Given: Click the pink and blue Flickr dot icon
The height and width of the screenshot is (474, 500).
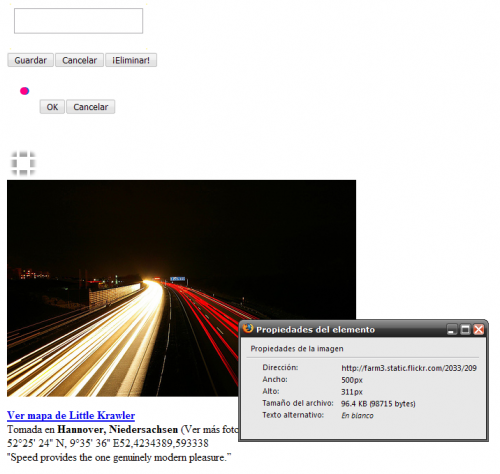Looking at the screenshot, I should pyautogui.click(x=25, y=91).
